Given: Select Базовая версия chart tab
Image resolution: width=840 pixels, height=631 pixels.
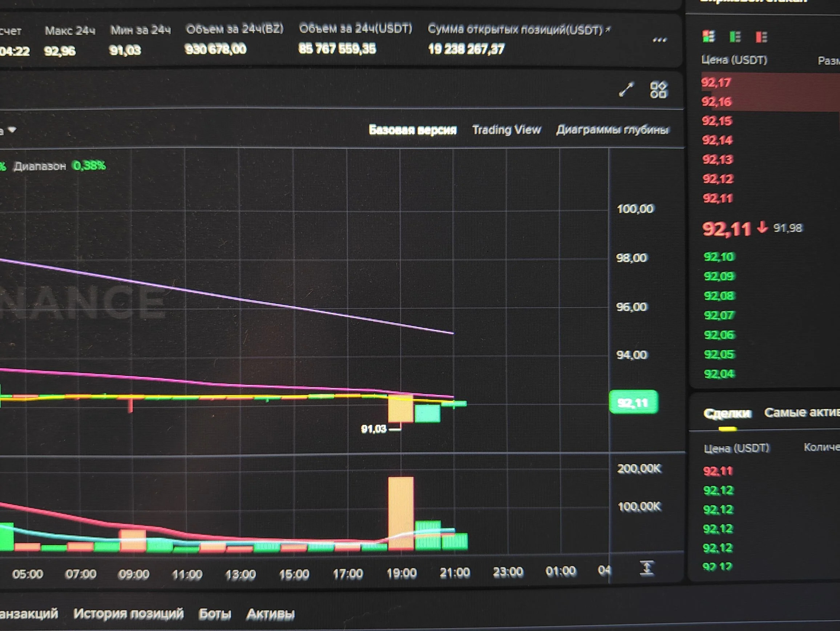Looking at the screenshot, I should point(412,130).
